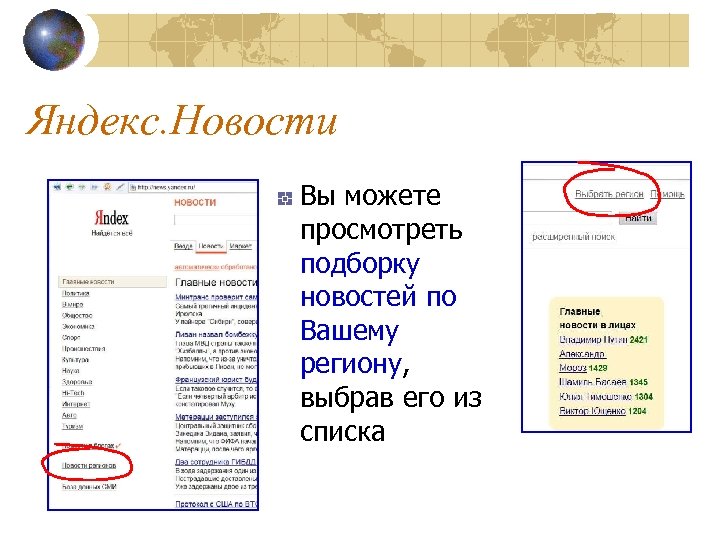This screenshot has height=540, width=720.
Task: Open the Здоровье rubric link
Action: pos(77,382)
